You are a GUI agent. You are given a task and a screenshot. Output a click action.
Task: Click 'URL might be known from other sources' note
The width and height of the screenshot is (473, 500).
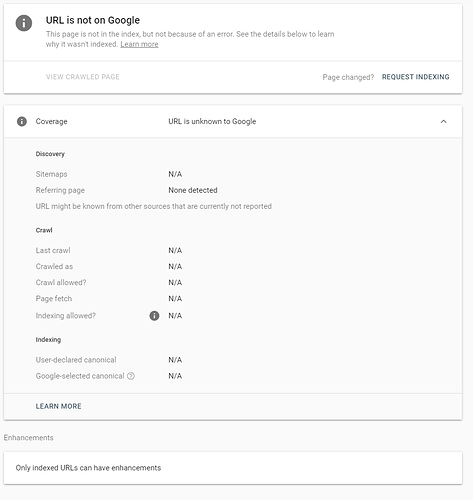tap(154, 206)
